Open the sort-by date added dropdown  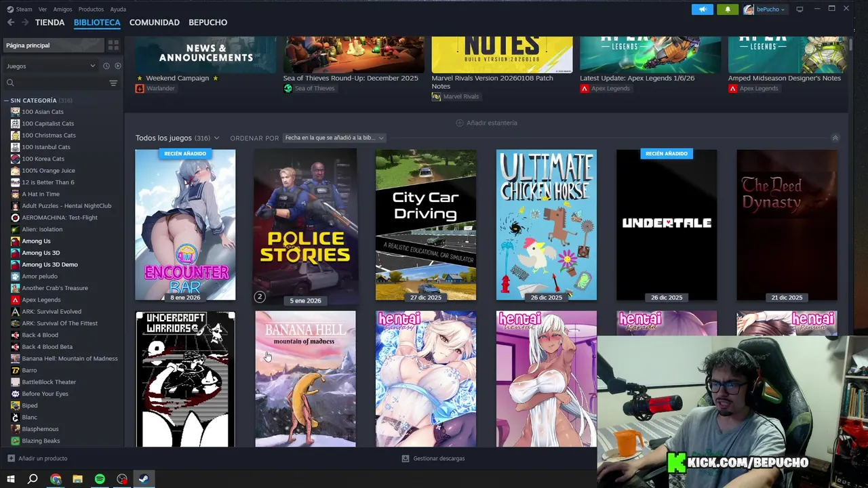[334, 138]
